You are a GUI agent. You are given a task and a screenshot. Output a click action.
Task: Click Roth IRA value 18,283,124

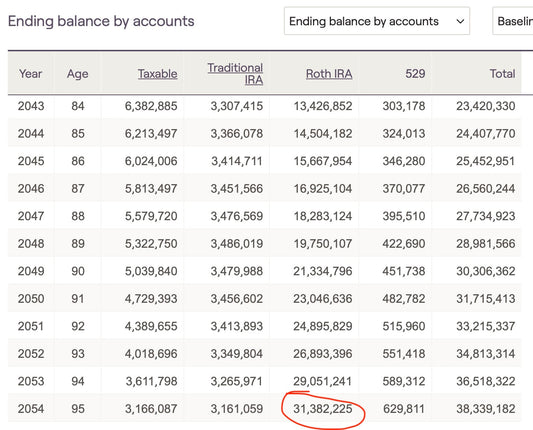pyautogui.click(x=323, y=216)
